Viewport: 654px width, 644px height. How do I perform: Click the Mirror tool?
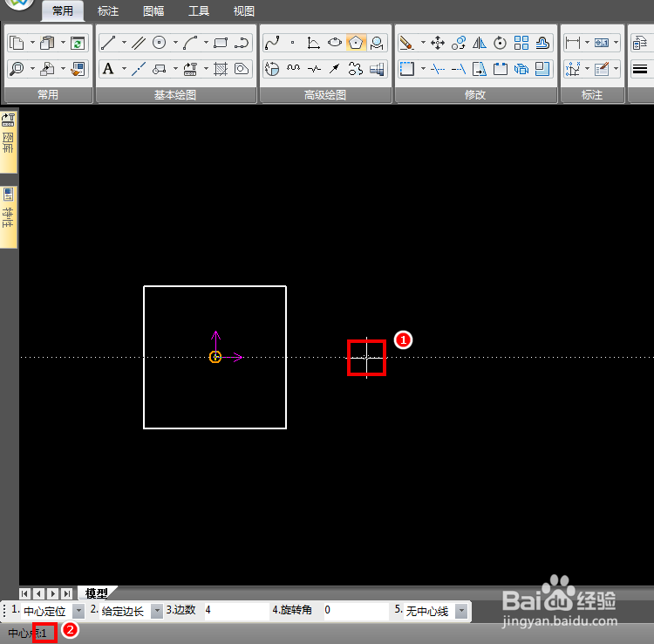coord(480,43)
